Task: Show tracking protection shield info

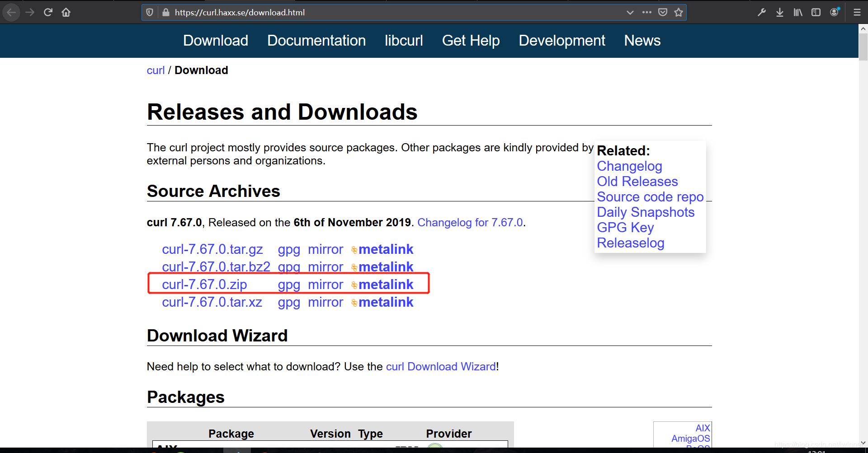Action: click(150, 12)
